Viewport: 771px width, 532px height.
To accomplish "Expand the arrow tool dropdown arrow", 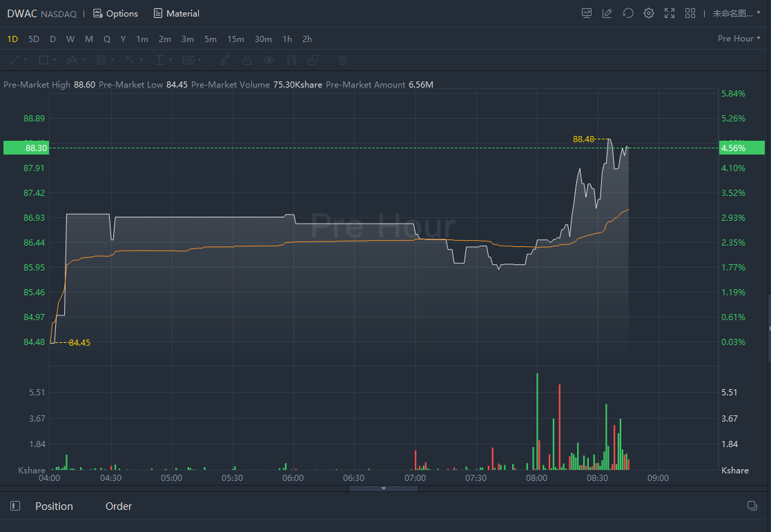I will 141,60.
